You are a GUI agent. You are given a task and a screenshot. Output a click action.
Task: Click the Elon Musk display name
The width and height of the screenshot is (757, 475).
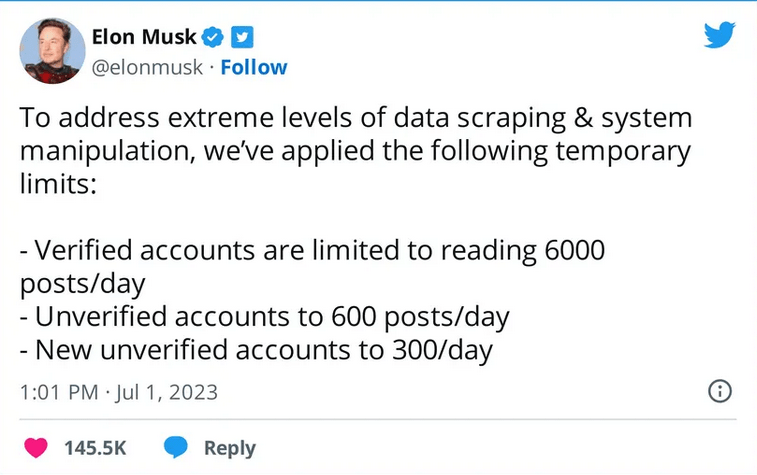pyautogui.click(x=144, y=37)
